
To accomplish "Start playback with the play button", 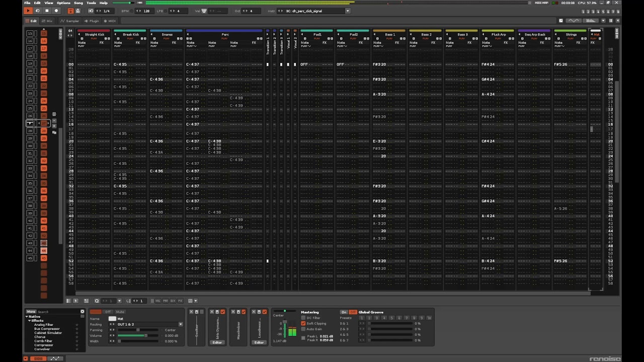I will click(x=28, y=11).
